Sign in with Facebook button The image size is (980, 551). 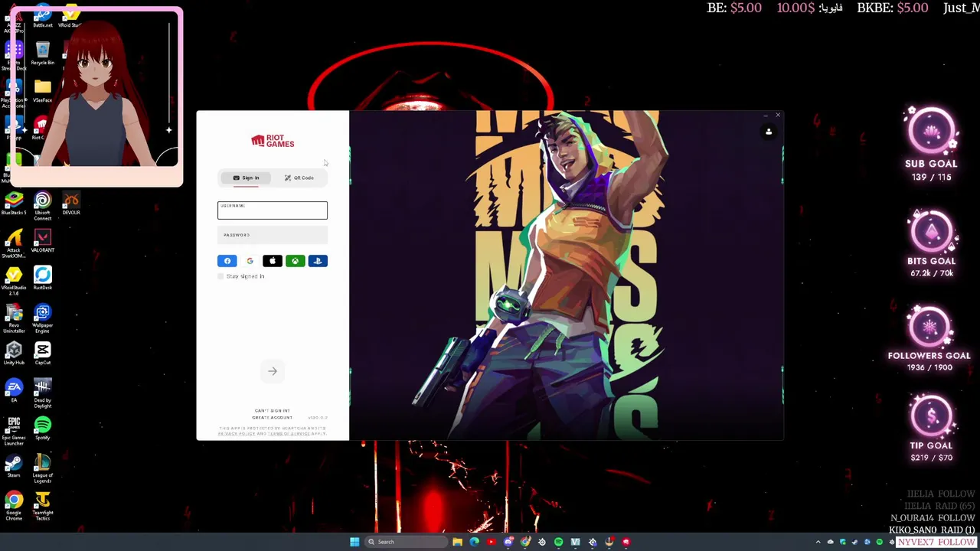pyautogui.click(x=227, y=261)
